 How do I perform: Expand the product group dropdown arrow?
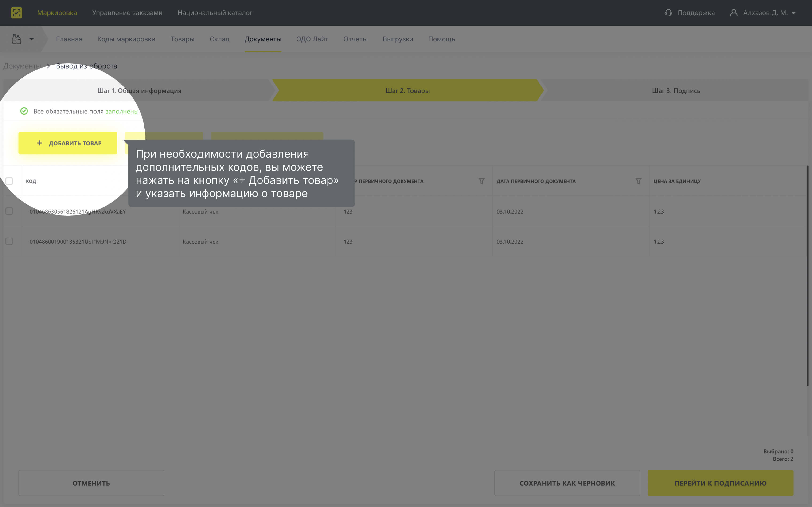(x=31, y=39)
